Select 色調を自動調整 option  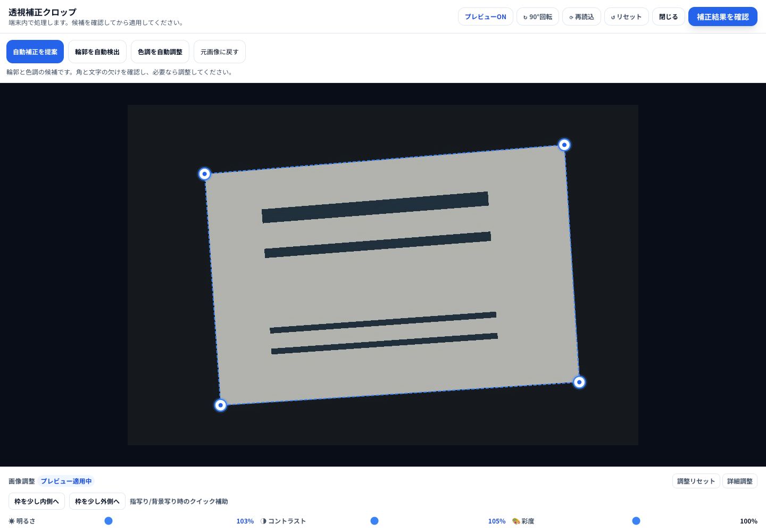click(160, 52)
